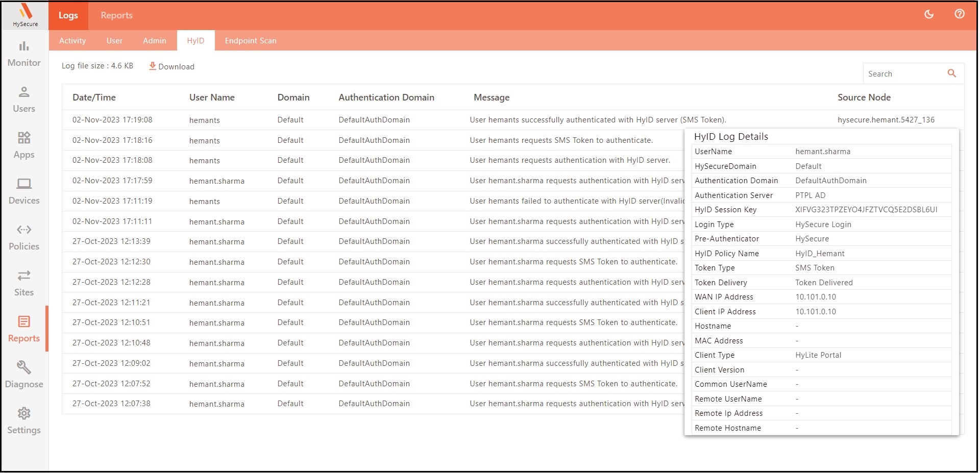Click the SMS Token success message
The width and height of the screenshot is (980, 473).
coord(598,120)
